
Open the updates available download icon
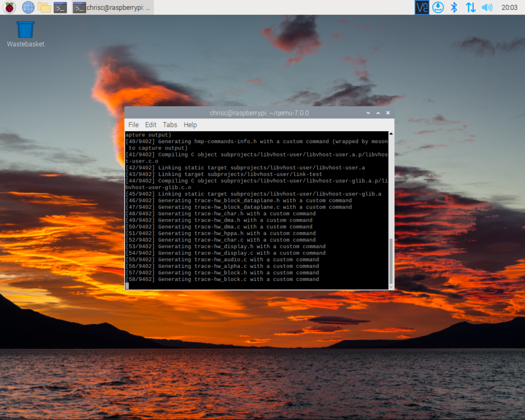(438, 7)
